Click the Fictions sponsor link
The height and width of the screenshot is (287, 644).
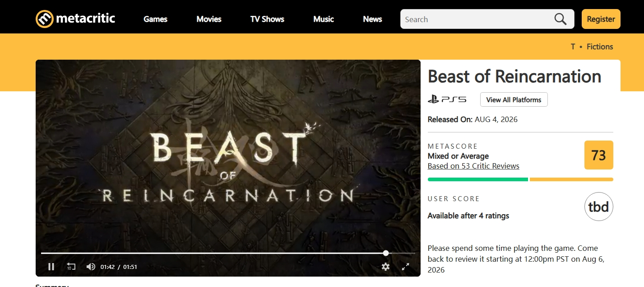click(600, 47)
